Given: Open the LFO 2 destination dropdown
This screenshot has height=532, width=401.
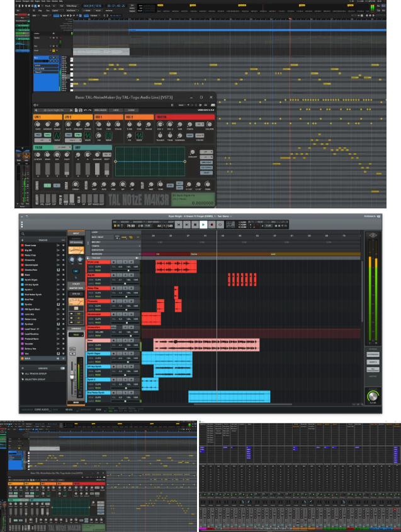Looking at the screenshot, I should 73,140.
